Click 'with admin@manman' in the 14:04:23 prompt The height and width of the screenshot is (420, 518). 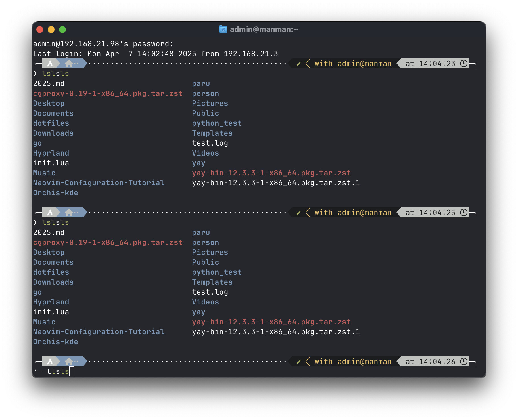click(x=353, y=64)
